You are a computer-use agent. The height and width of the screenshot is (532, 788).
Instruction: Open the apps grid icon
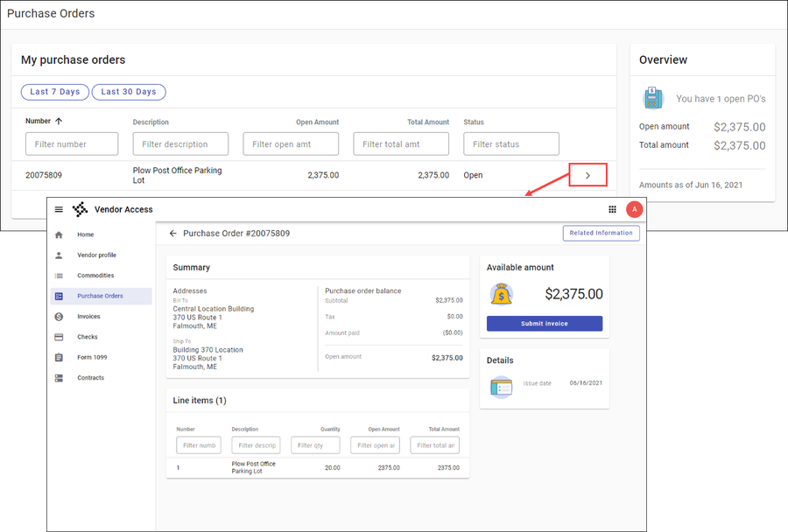click(x=612, y=209)
